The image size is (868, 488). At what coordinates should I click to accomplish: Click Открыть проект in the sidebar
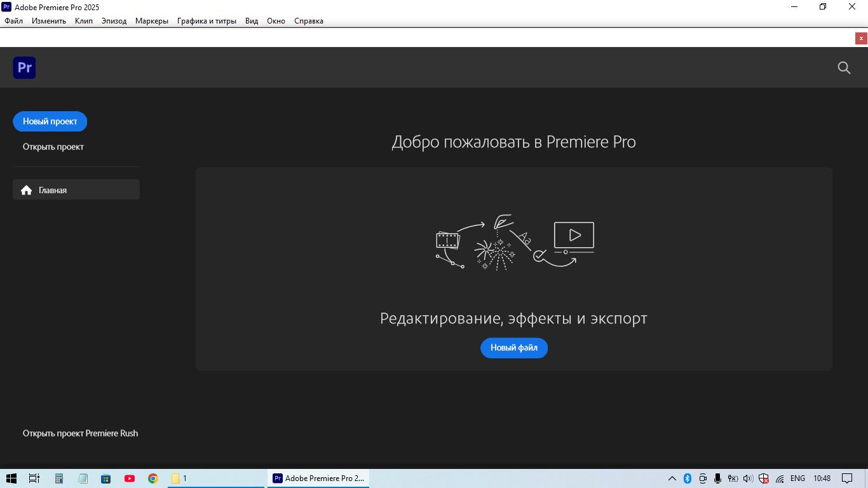point(53,147)
